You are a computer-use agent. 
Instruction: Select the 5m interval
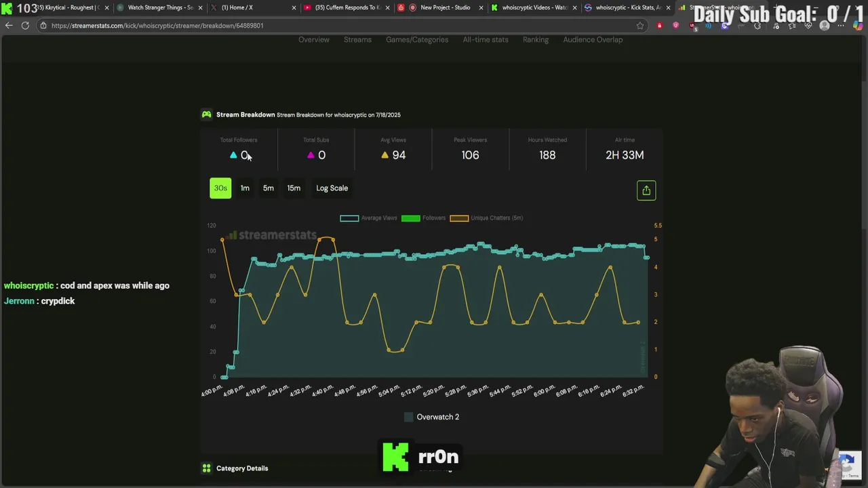pos(269,188)
